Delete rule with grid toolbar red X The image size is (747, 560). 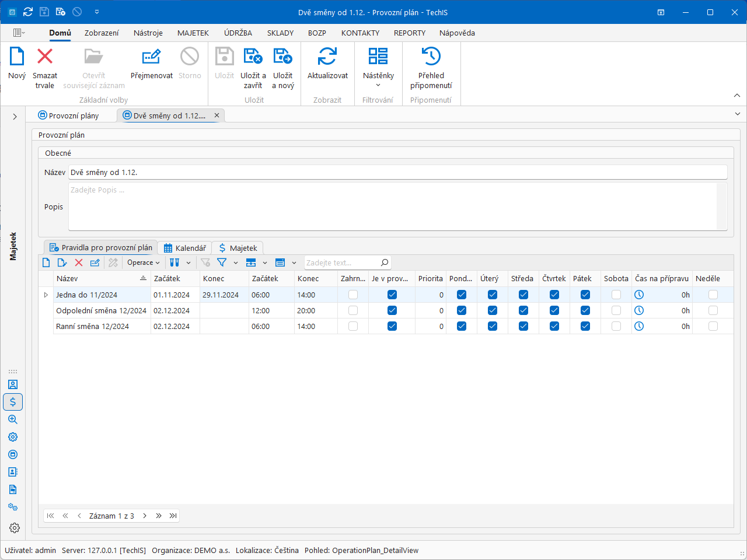[79, 262]
